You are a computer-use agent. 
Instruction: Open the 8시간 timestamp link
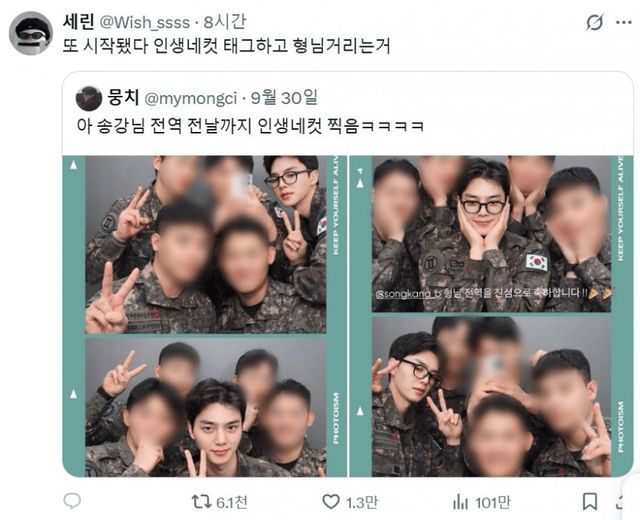pos(225,22)
